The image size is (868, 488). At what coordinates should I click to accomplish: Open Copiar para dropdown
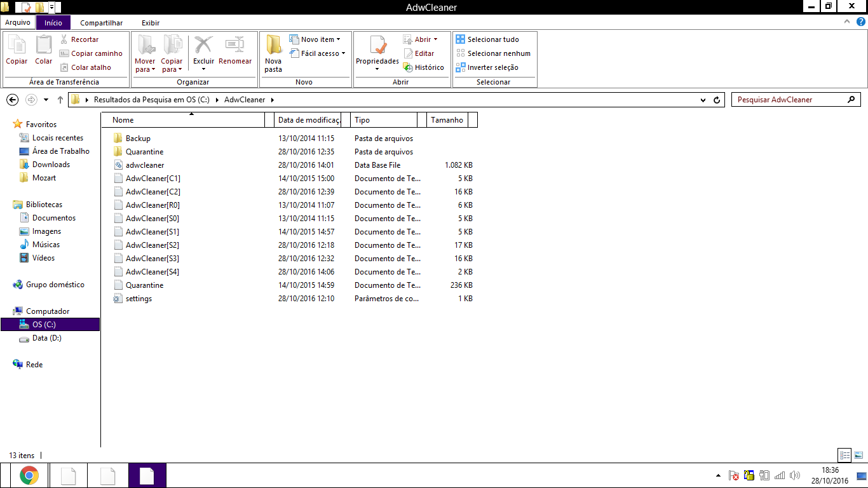(172, 53)
